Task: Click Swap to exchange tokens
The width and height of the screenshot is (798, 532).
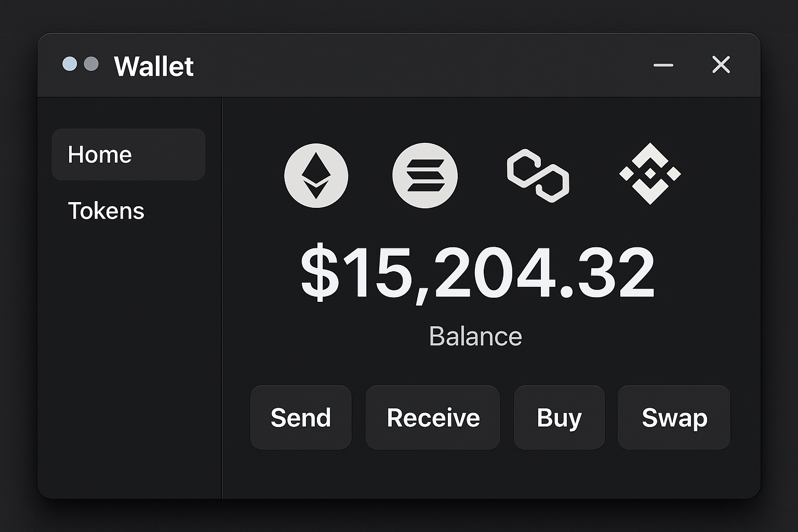Action: (x=674, y=417)
